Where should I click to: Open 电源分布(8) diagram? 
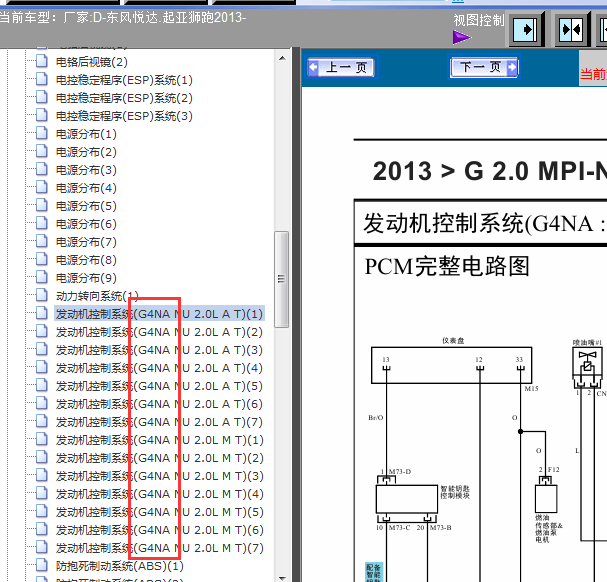[86, 260]
